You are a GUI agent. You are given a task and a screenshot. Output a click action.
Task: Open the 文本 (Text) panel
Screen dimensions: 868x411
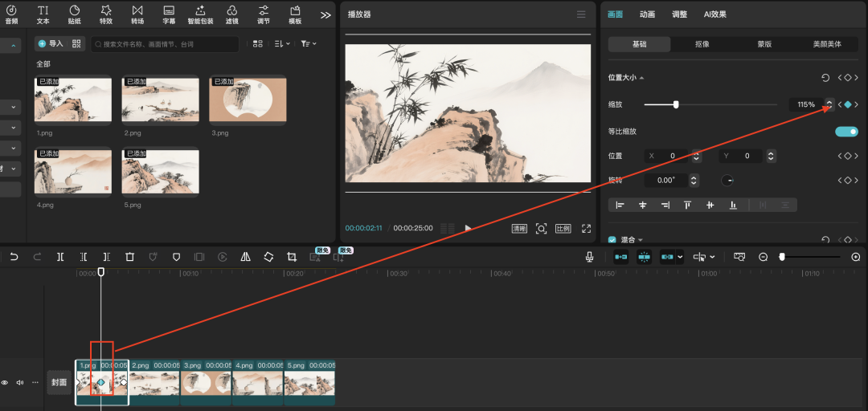[43, 15]
